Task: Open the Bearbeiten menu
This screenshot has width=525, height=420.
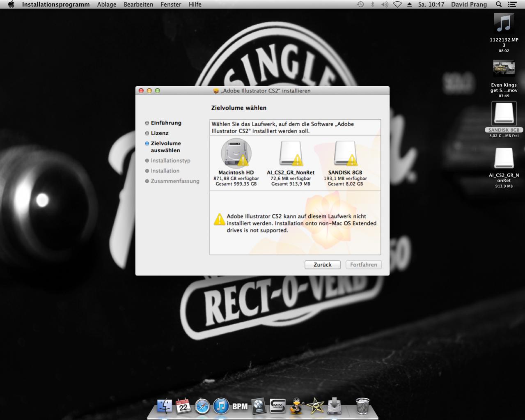Action: (138, 5)
